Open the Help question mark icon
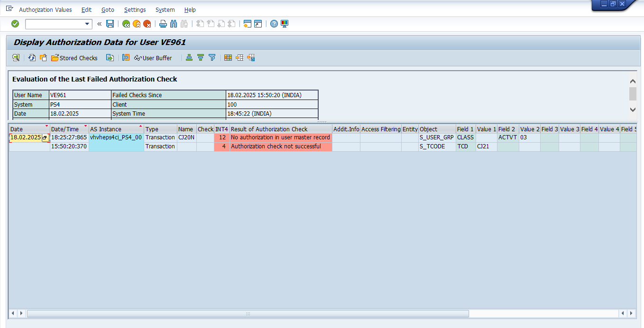The width and height of the screenshot is (644, 328). coord(274,24)
